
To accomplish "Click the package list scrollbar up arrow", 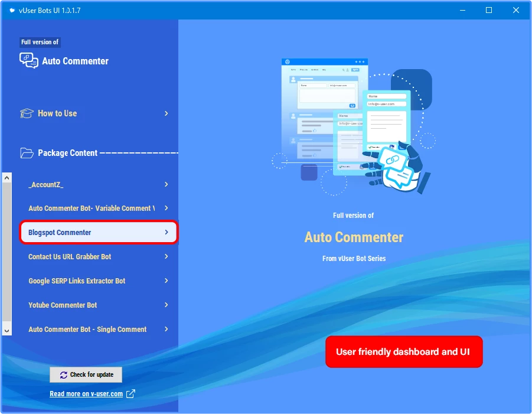I will [x=6, y=178].
